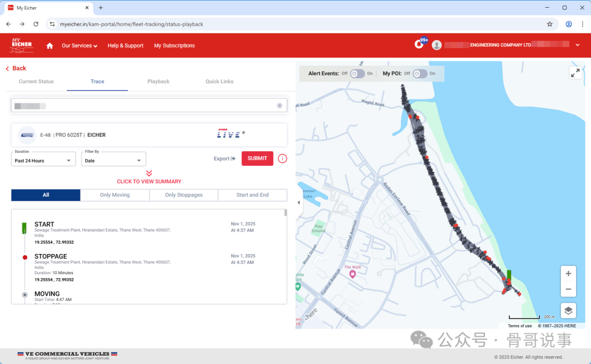Image resolution: width=591 pixels, height=364 pixels.
Task: Expand Click To View Summary
Action: click(x=149, y=178)
